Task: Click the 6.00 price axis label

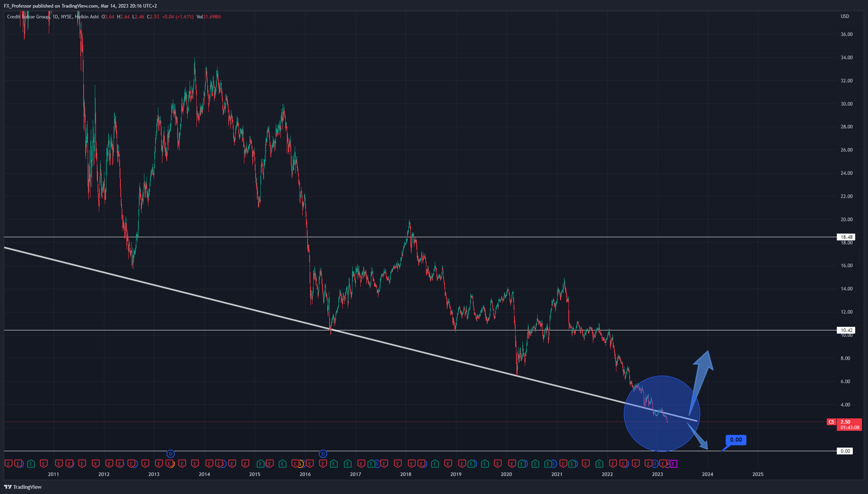Action: [x=845, y=382]
